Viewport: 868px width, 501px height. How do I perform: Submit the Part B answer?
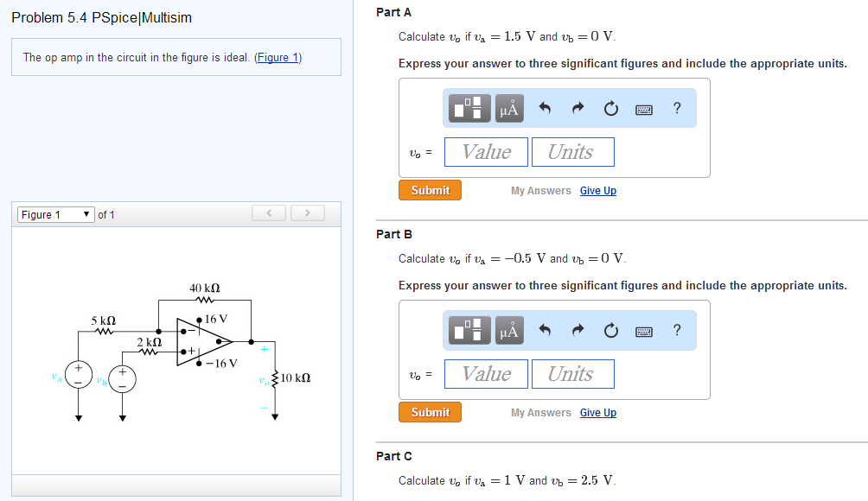430,412
